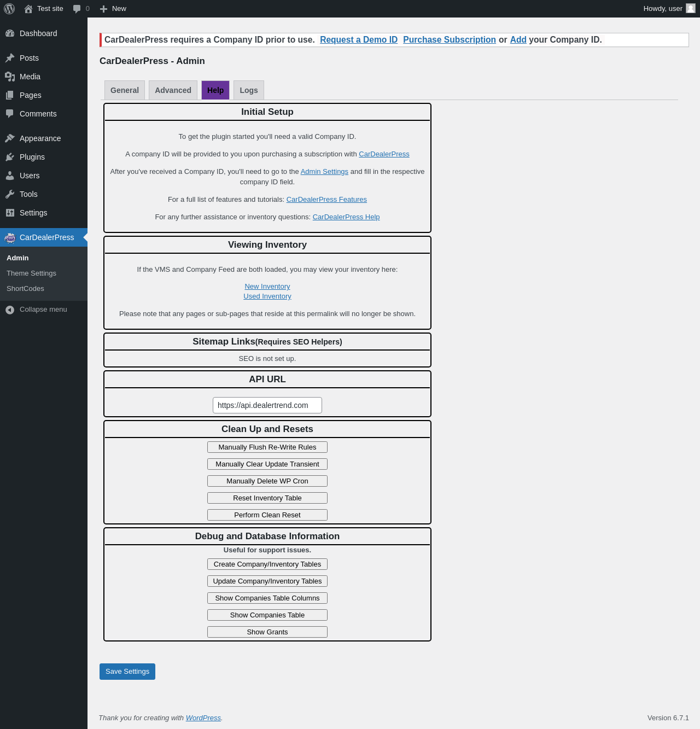The width and height of the screenshot is (700, 729).
Task: Click the Show Grants button
Action: [x=267, y=632]
